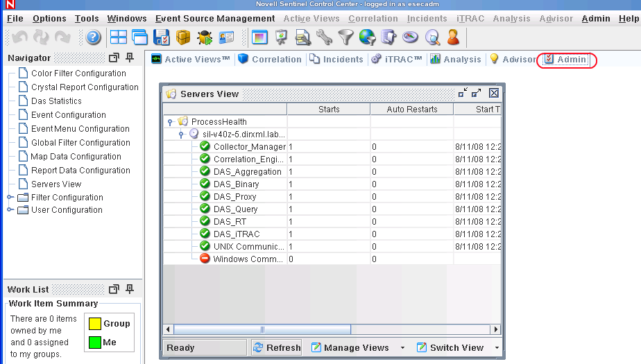Click the bug with play arrow icon
The width and height of the screenshot is (641, 364).
coord(205,37)
